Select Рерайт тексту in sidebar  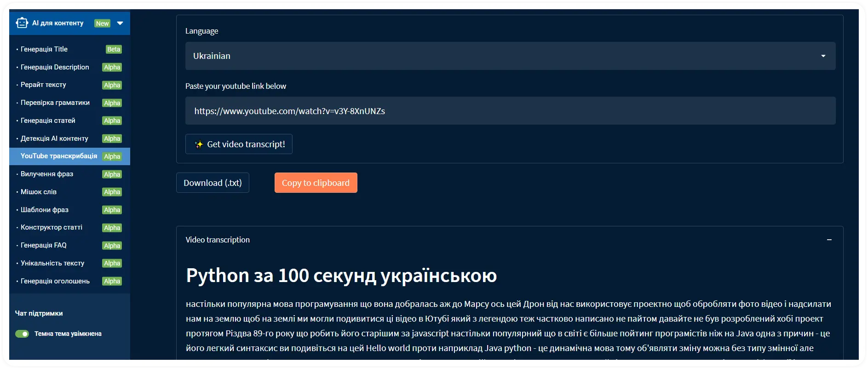point(43,85)
